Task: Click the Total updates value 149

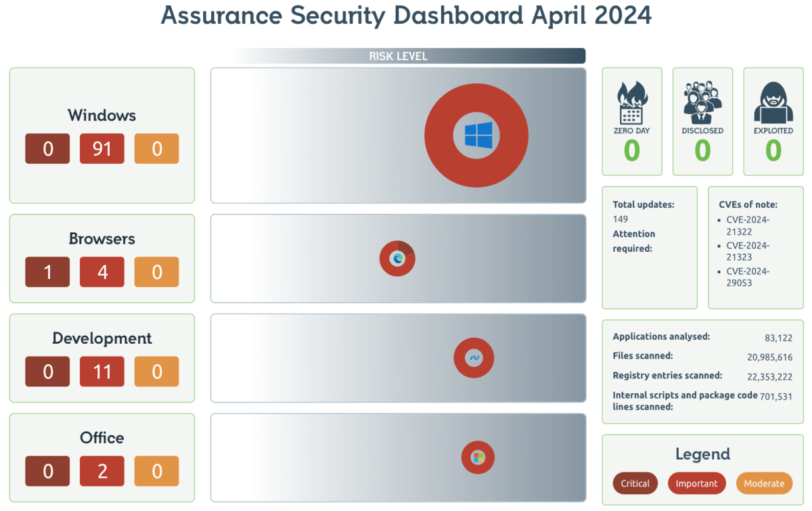Action: [x=621, y=219]
